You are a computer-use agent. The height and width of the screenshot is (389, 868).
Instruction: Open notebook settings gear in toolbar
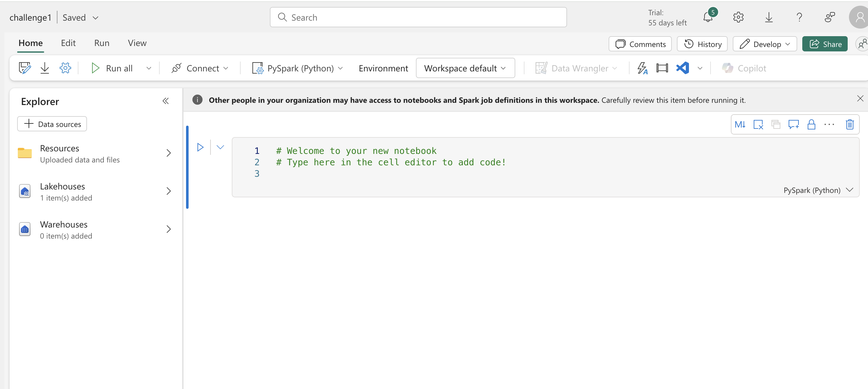point(65,68)
